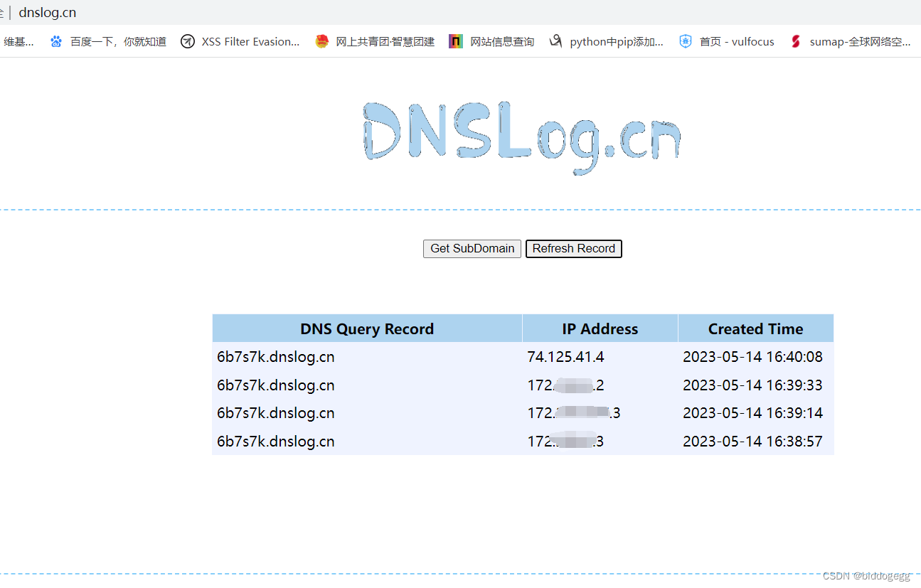This screenshot has height=588, width=921.
Task: Select the blurred IP in the 16:38:57 row
Action: click(x=566, y=442)
